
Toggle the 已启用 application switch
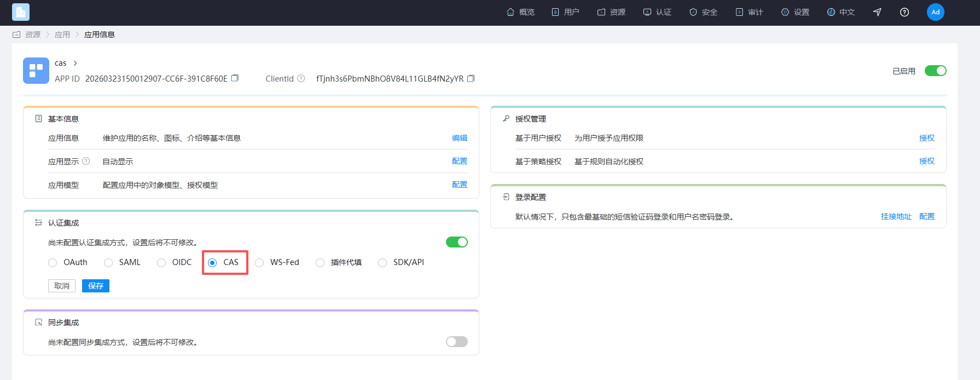(936, 71)
